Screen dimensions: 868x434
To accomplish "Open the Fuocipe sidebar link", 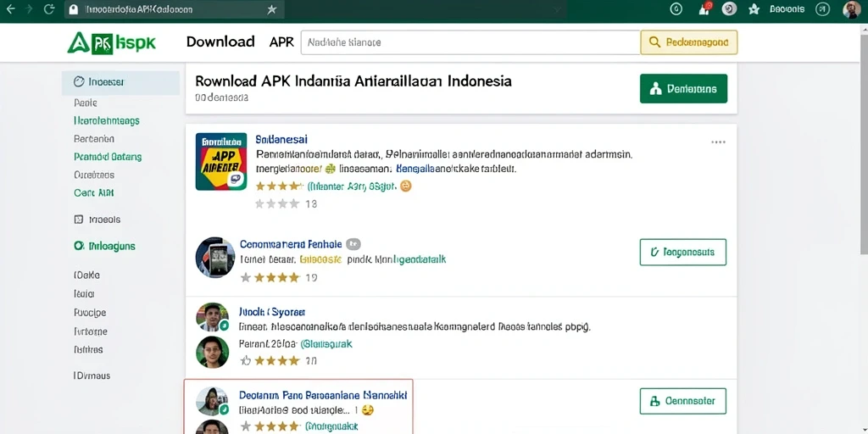I will (90, 313).
